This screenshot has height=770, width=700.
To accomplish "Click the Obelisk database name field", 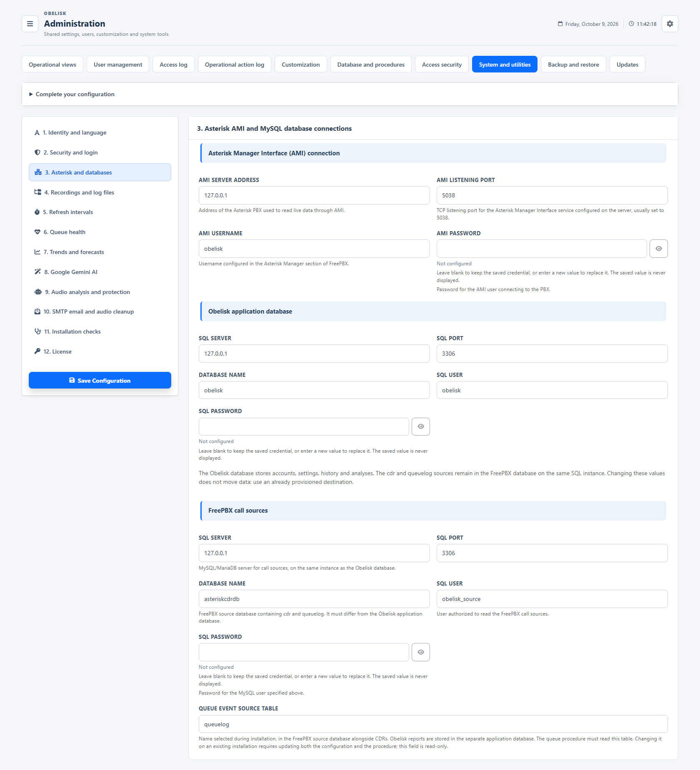I will (x=314, y=390).
